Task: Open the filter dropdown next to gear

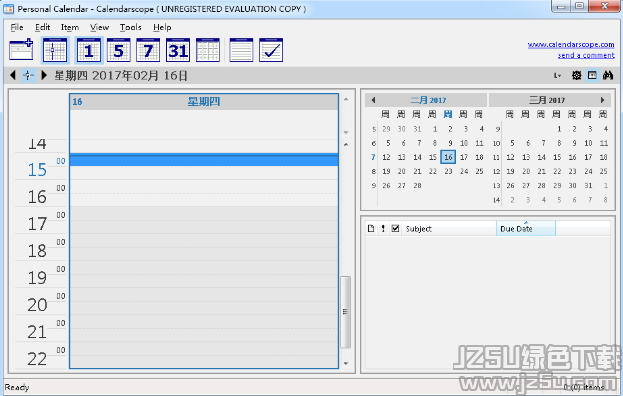Action: pyautogui.click(x=557, y=75)
